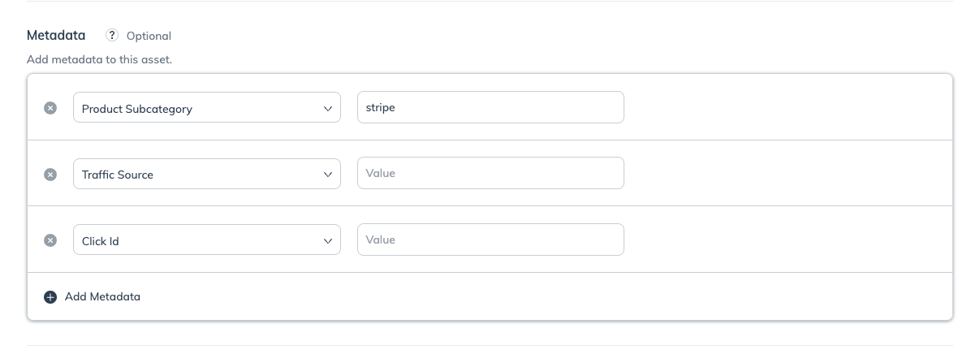Screen dimensions: 980x354
Task: Click 'Add metadata to this asset.' description text
Action: 100,59
